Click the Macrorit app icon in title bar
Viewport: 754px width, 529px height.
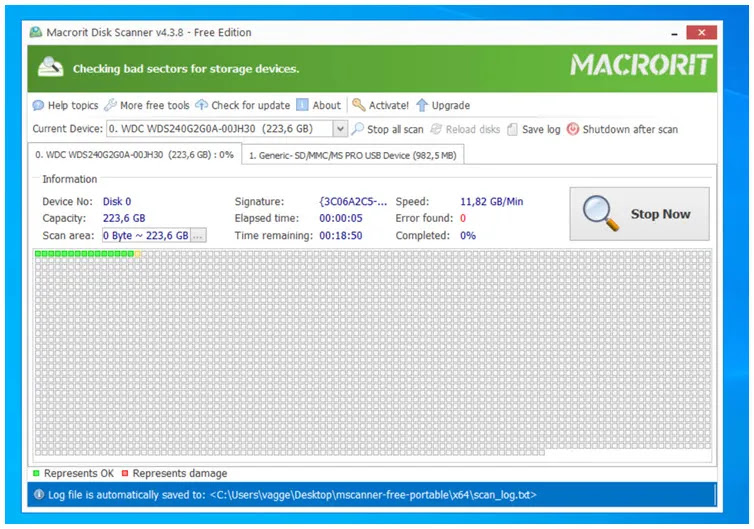(36, 33)
